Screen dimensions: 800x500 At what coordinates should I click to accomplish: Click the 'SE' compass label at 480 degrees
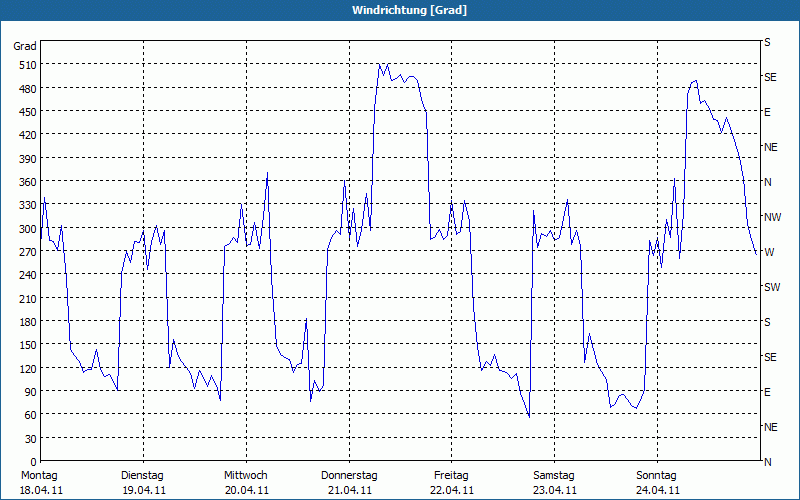(770, 77)
